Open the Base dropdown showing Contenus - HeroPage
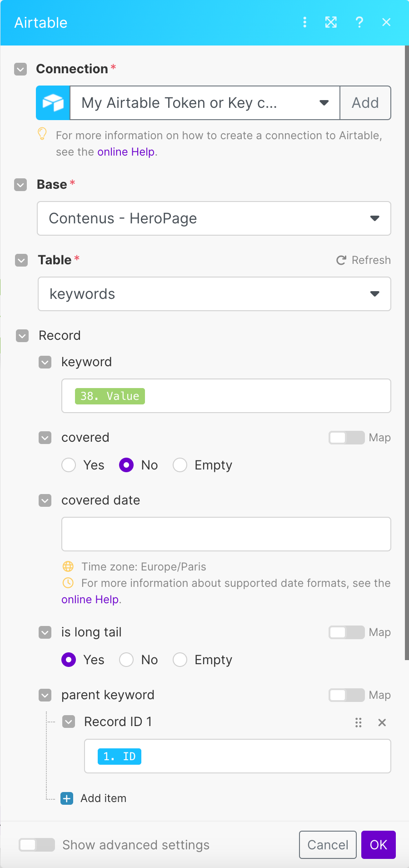 point(214,218)
